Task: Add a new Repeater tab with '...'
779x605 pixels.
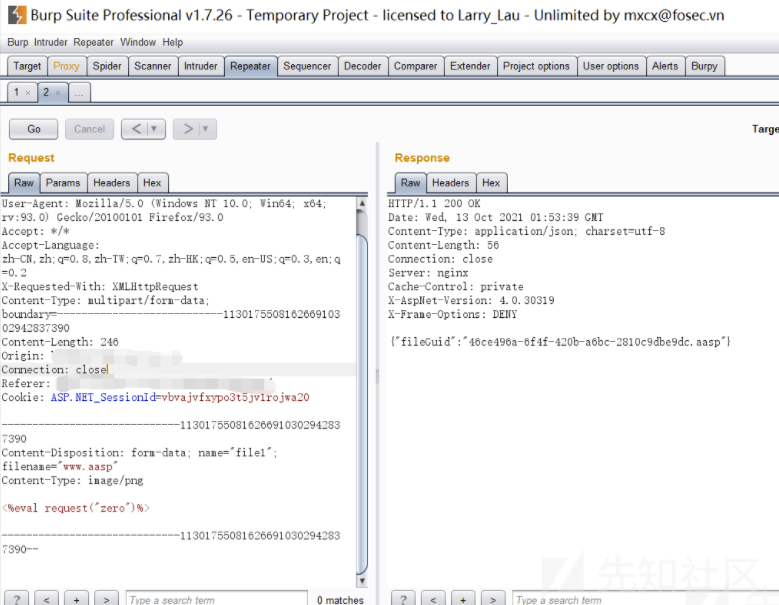Action: click(x=79, y=92)
